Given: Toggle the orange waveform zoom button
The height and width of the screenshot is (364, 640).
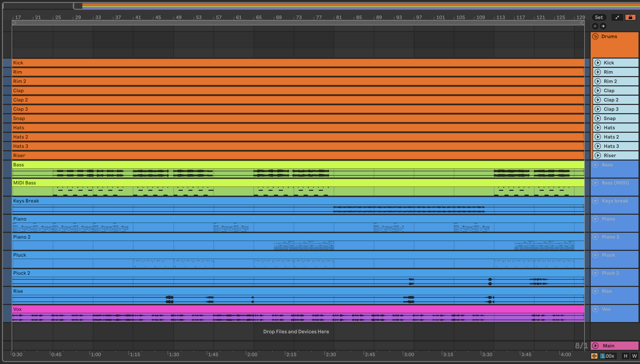Looking at the screenshot, I should tap(594, 356).
